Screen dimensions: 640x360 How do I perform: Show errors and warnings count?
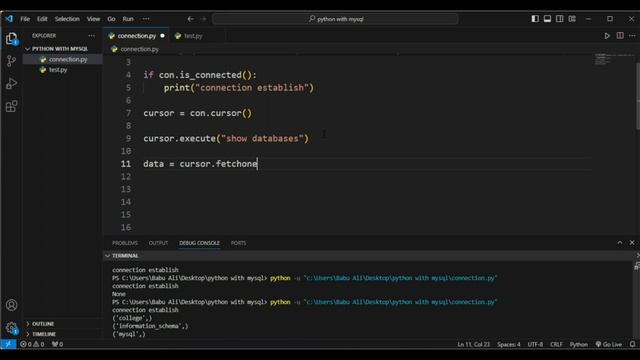(32, 344)
